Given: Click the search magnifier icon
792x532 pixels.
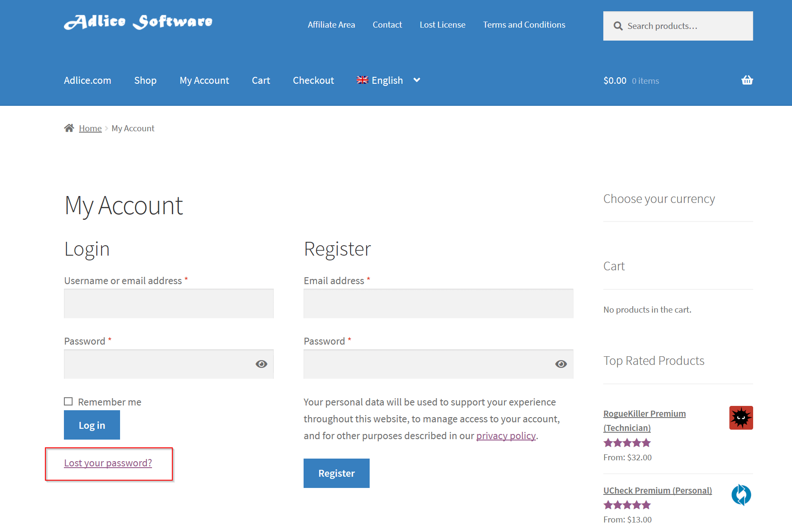Looking at the screenshot, I should pyautogui.click(x=618, y=26).
